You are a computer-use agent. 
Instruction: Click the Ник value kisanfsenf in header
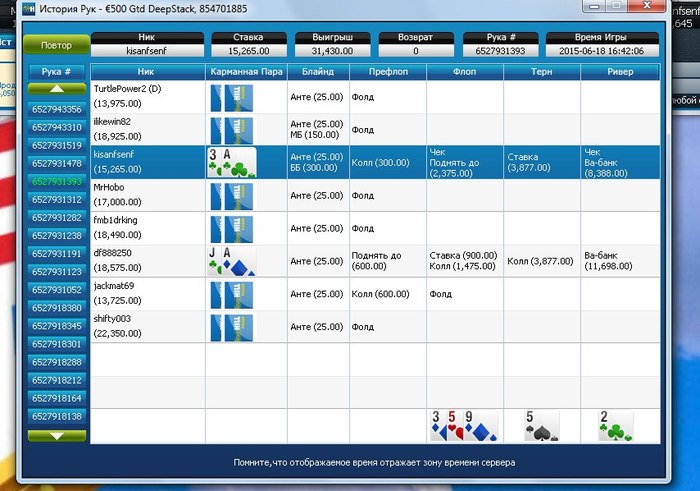[147, 51]
